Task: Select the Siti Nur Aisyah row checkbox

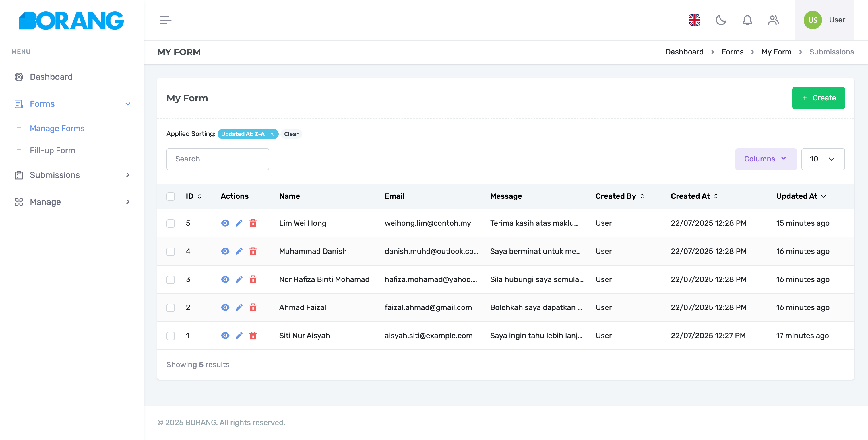Action: (170, 336)
